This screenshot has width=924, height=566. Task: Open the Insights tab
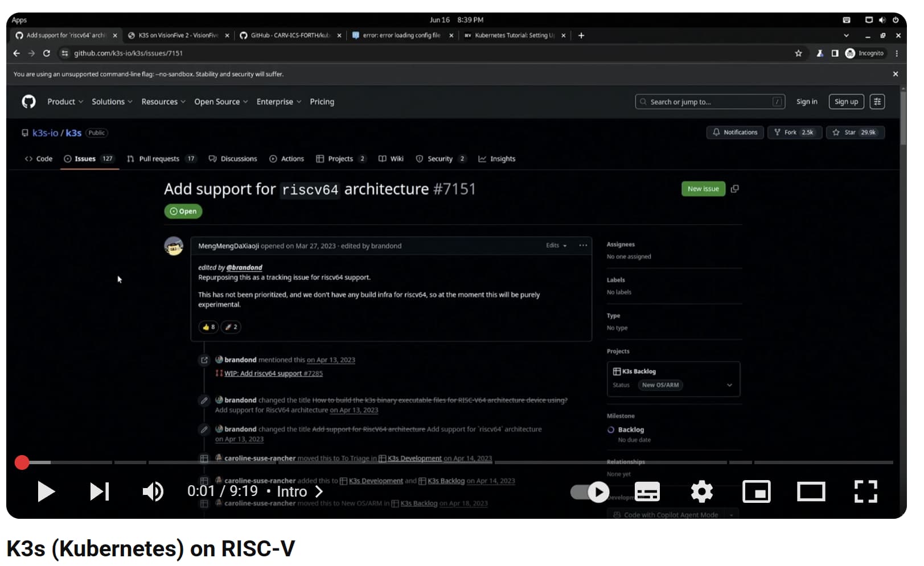pyautogui.click(x=496, y=159)
